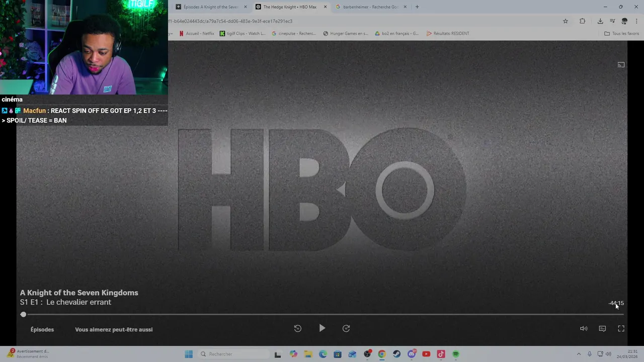
Task: Click the browser address bar URL
Action: click(x=230, y=21)
